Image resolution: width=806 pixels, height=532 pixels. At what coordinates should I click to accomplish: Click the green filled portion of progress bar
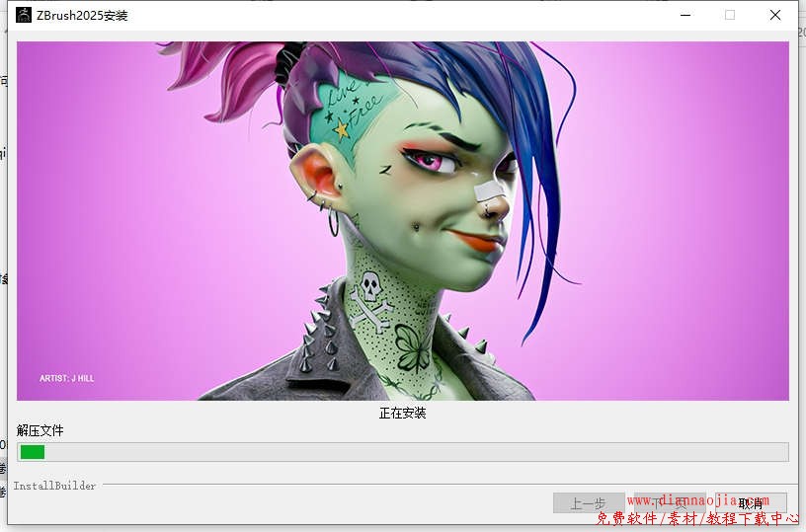pyautogui.click(x=33, y=452)
